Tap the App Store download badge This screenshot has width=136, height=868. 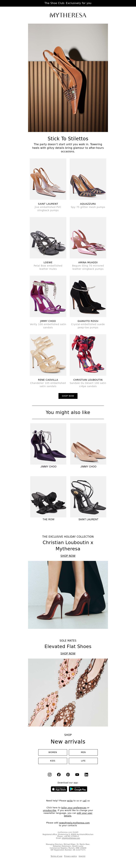pos(59,789)
